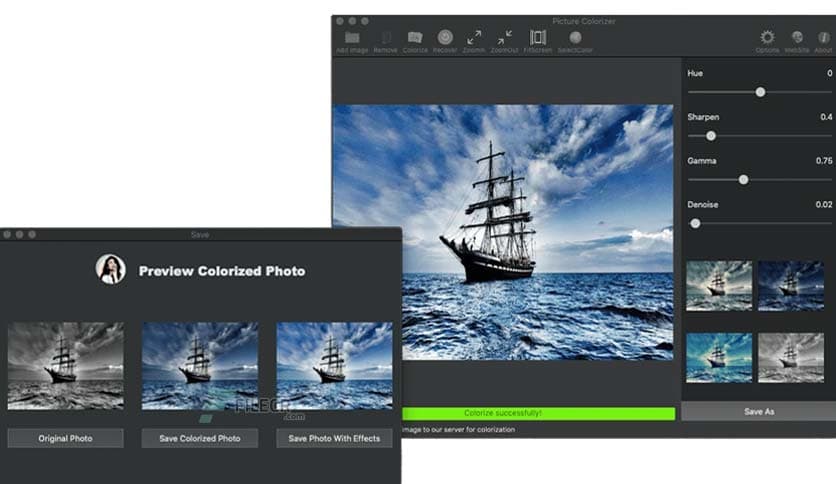Click the green Colorize successfully progress bar
Screen dimensions: 836x484
pos(538,413)
